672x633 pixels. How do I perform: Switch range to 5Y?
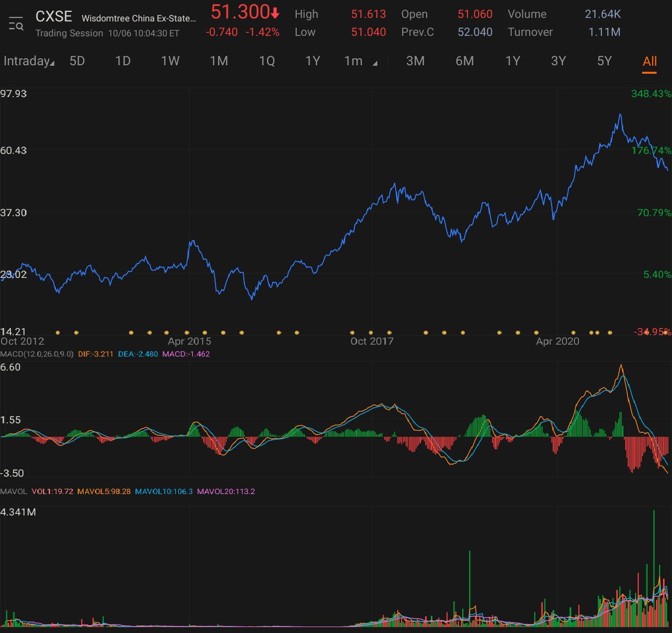604,61
